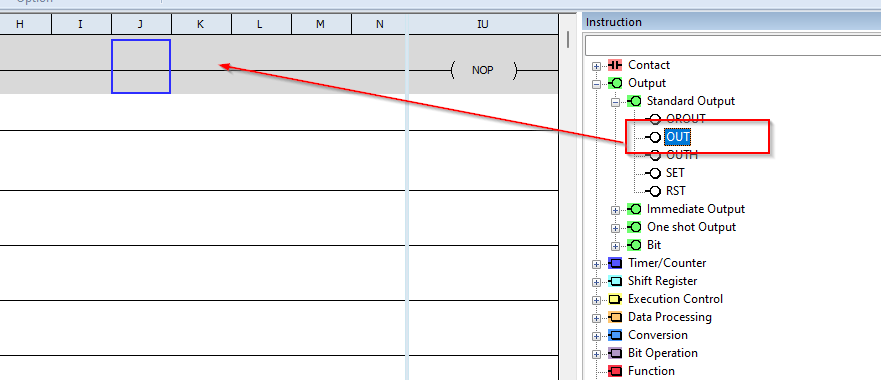Click the OUTH coil icon

(x=653, y=155)
